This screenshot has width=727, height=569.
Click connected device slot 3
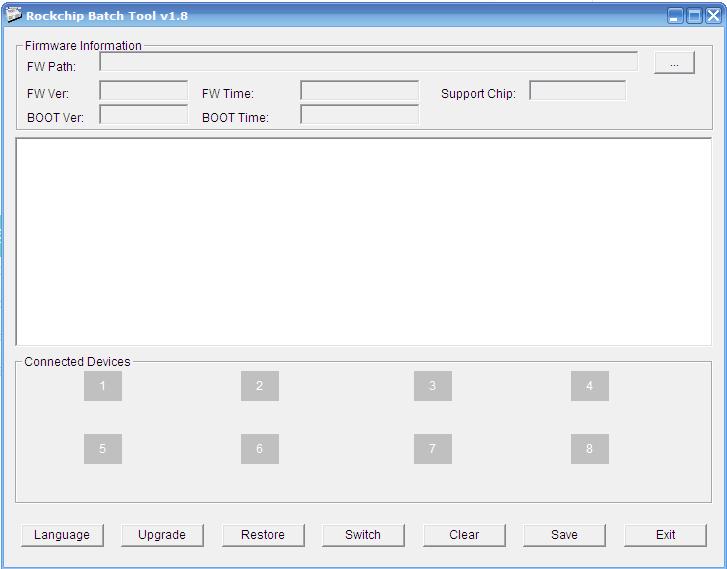click(432, 386)
